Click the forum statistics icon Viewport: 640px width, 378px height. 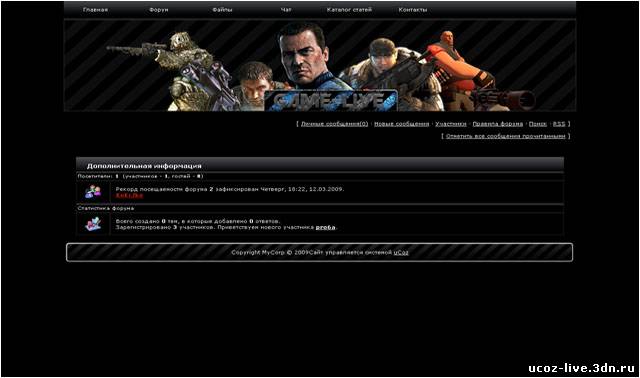pos(93,224)
